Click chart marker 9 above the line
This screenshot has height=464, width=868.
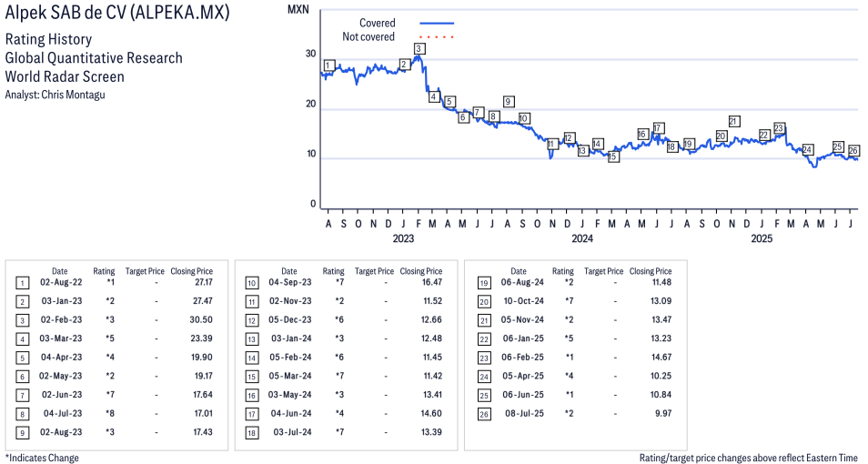click(509, 101)
